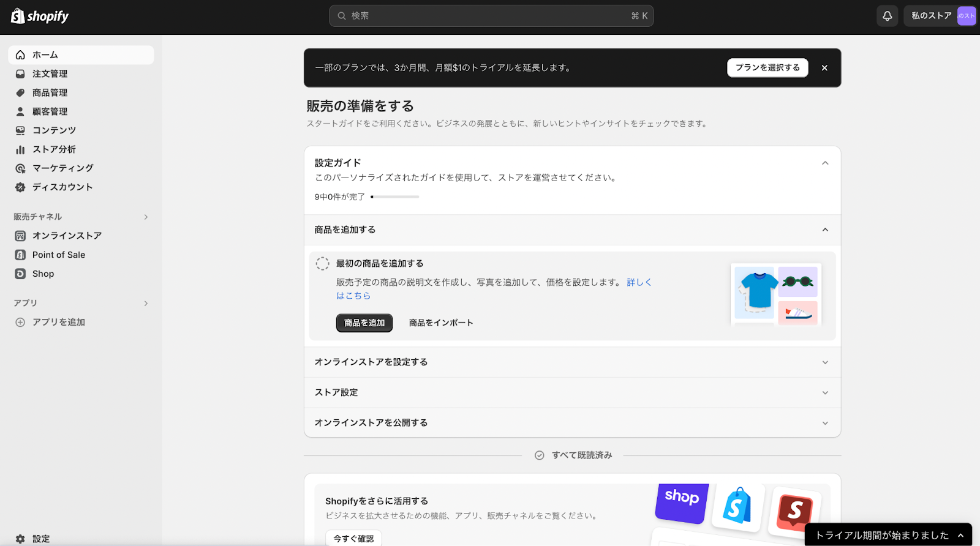Open マーケティング in the sidebar

[x=81, y=168]
